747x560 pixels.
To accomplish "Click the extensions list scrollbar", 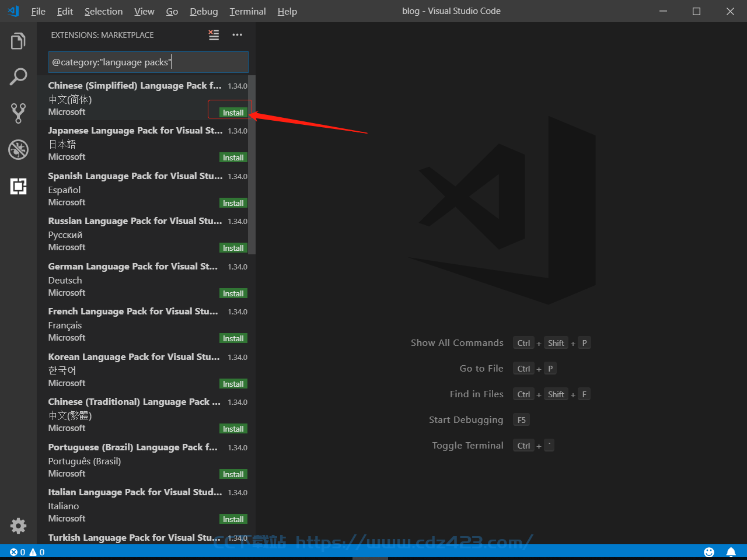I will pyautogui.click(x=252, y=165).
